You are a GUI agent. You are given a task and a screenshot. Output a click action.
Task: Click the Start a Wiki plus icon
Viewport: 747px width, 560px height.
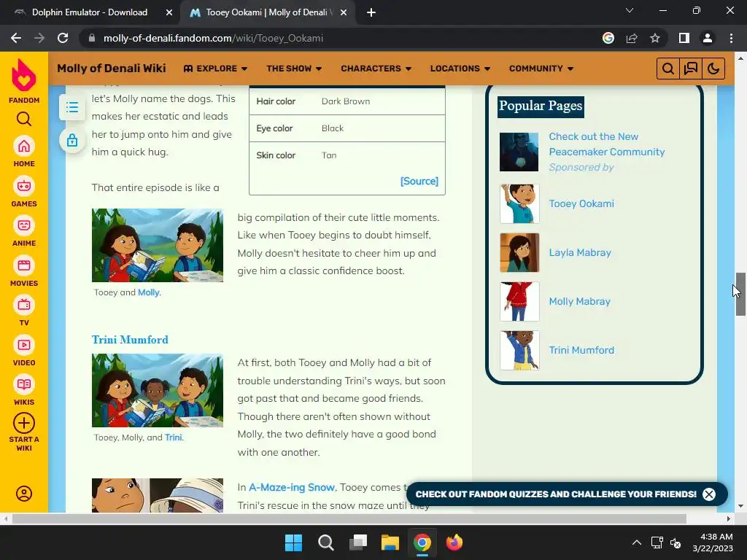tap(24, 423)
